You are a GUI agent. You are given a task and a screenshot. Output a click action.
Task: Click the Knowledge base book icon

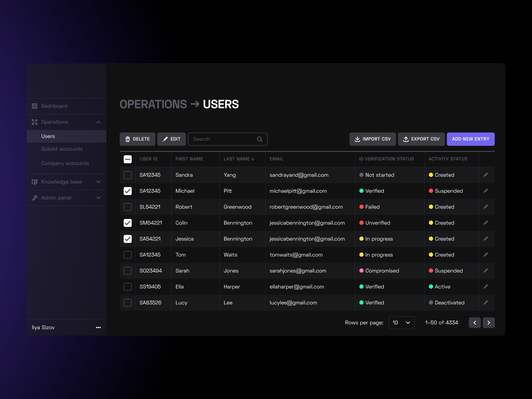(x=35, y=182)
